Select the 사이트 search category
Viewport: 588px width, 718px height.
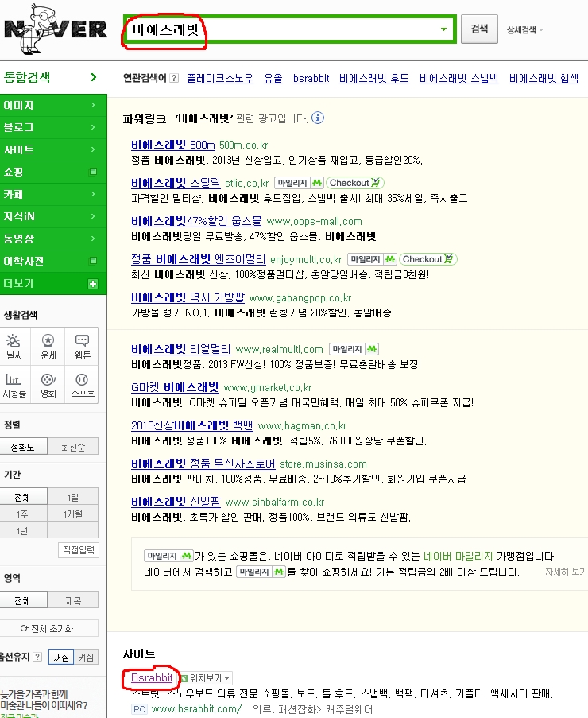[x=53, y=149]
